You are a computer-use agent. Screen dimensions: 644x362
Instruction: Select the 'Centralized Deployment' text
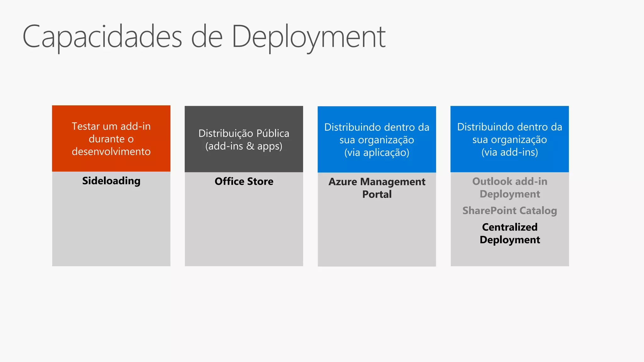tap(510, 233)
